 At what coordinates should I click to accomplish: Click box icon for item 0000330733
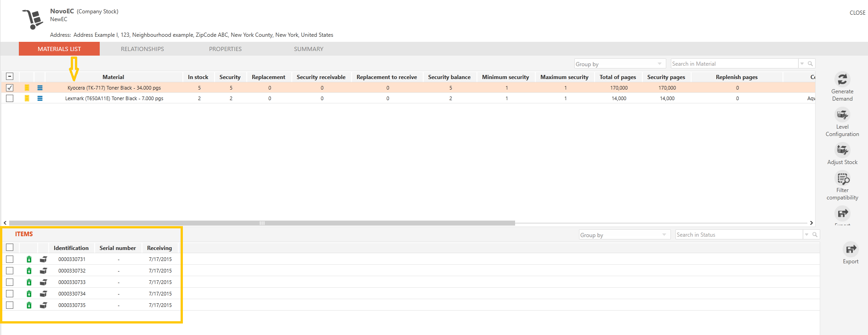coord(43,282)
